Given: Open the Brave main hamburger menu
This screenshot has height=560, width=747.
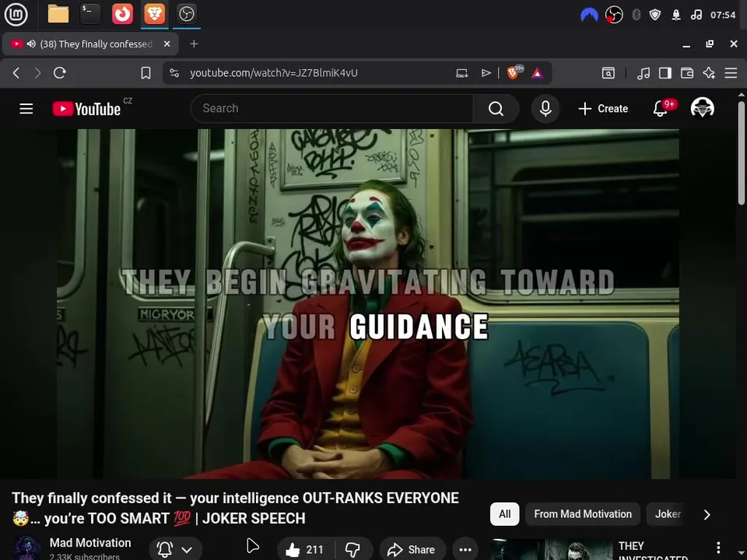Looking at the screenshot, I should point(731,73).
